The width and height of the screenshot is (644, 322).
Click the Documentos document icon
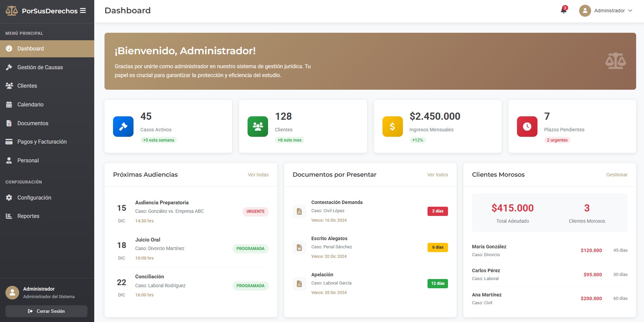[9, 123]
